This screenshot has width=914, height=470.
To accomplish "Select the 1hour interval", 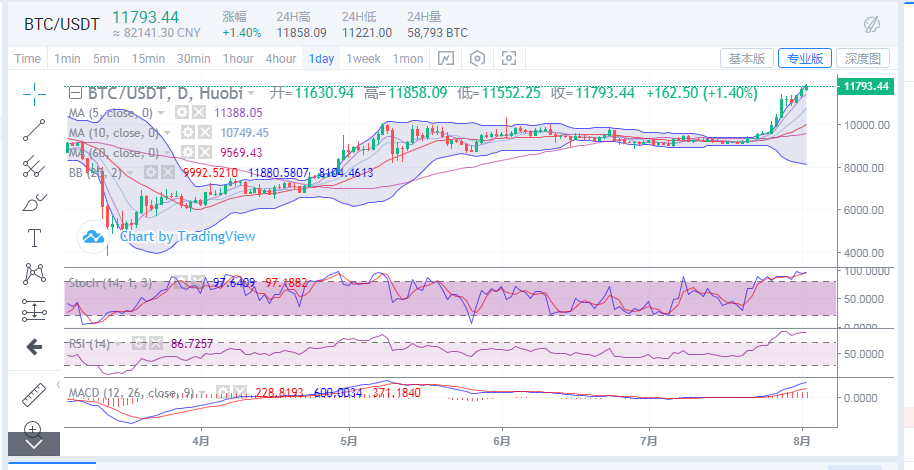I will pyautogui.click(x=238, y=58).
